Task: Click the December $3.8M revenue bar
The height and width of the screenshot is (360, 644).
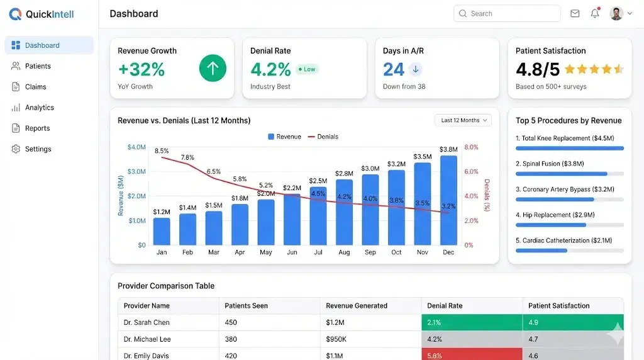Action: [x=448, y=200]
